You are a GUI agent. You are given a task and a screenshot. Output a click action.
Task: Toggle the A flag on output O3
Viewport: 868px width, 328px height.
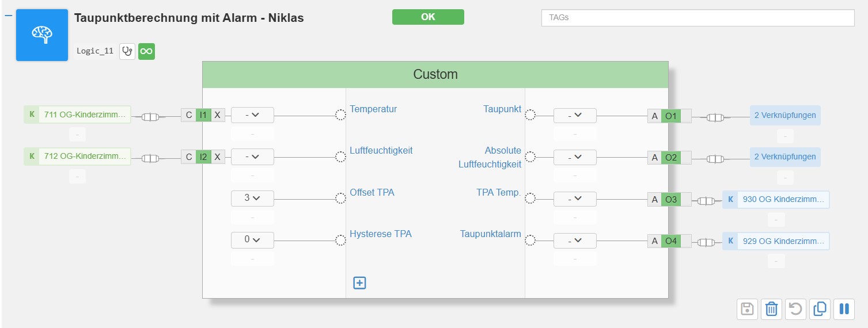654,200
